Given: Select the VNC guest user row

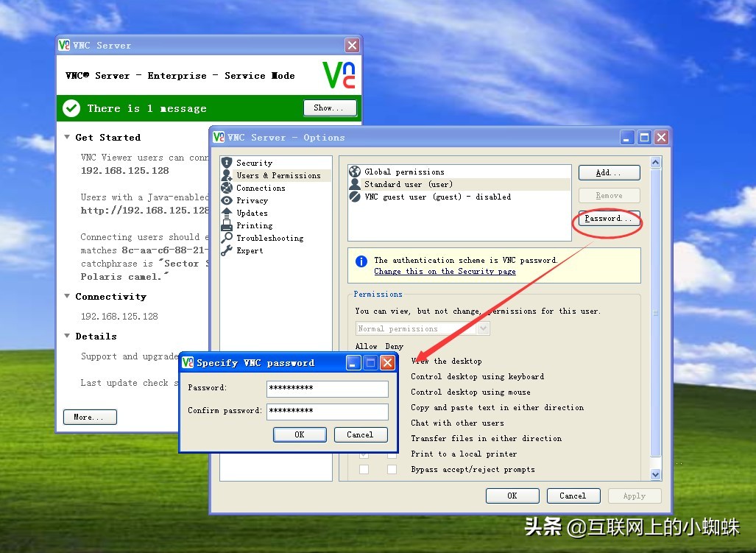Looking at the screenshot, I should pos(459,197).
